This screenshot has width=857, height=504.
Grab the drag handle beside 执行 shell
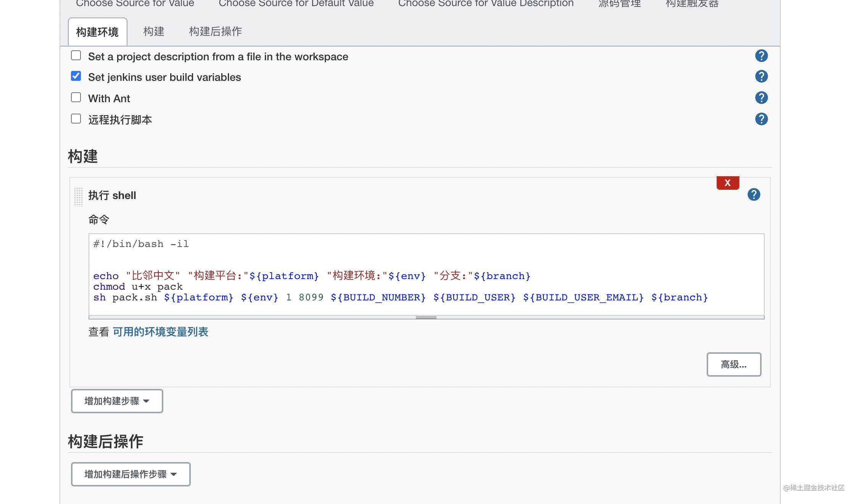tap(78, 197)
